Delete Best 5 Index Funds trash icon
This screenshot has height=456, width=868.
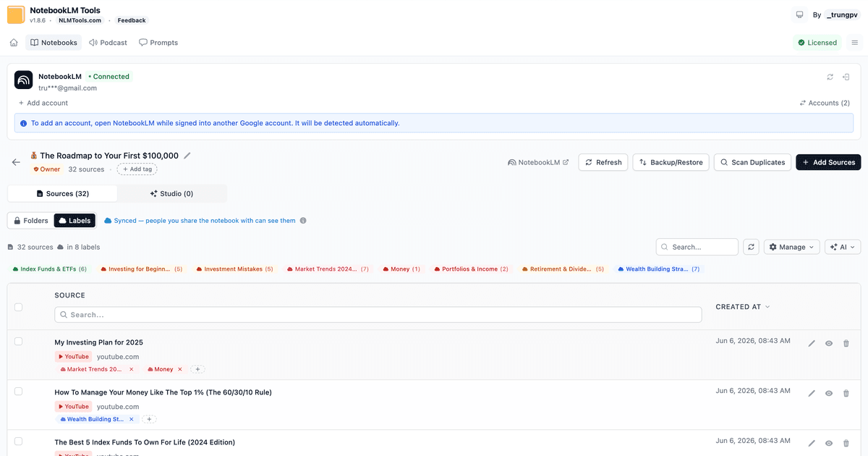[x=846, y=443]
